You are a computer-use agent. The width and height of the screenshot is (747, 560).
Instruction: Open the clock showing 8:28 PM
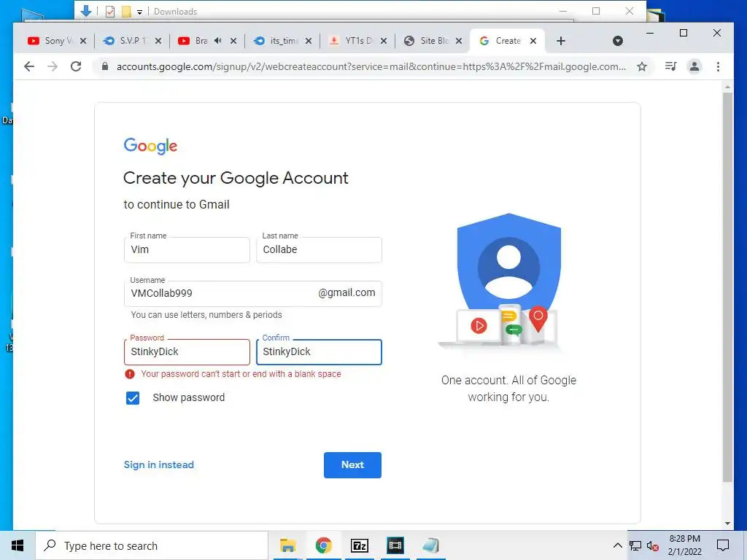684,545
